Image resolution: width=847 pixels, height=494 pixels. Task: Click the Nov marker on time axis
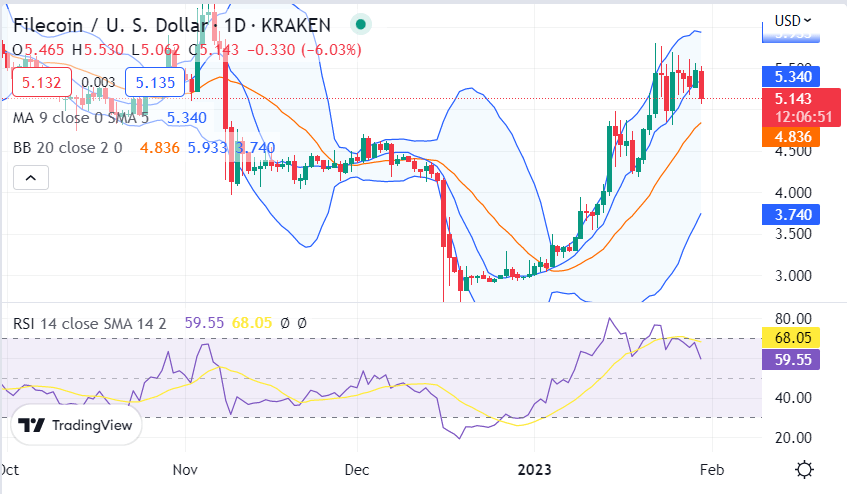[185, 469]
